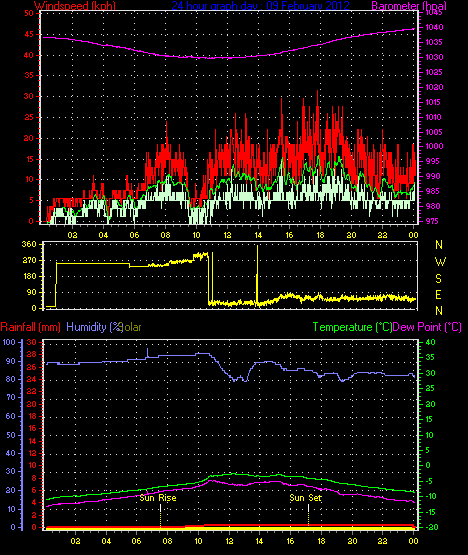
Task: Click the '270' wind direction axis value
Action: pos(29,260)
